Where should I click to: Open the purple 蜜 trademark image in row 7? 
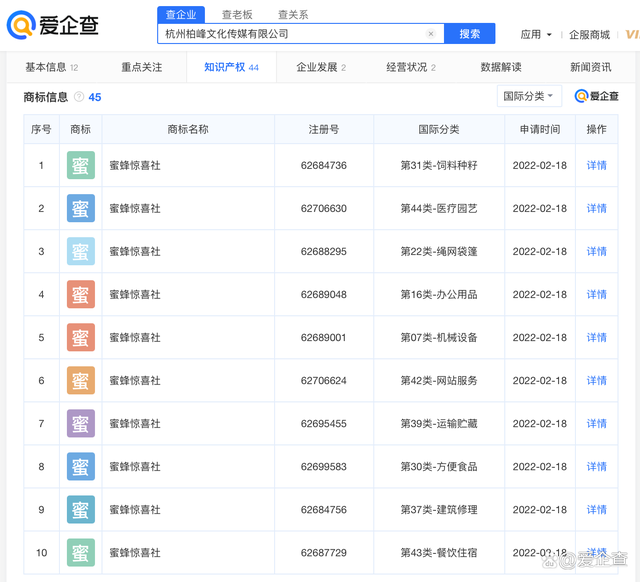point(81,423)
